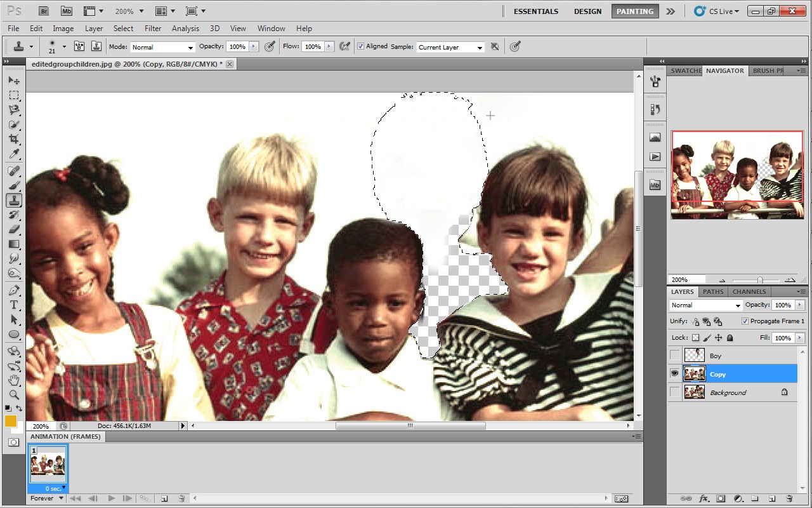Open the Image menu

coord(63,29)
